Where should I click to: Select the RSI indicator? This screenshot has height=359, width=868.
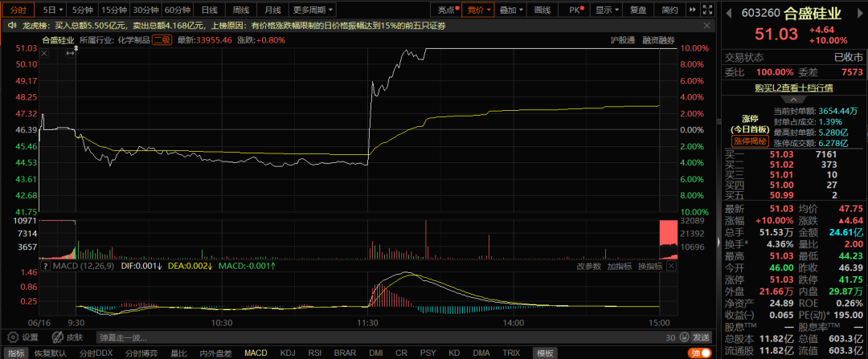point(315,353)
